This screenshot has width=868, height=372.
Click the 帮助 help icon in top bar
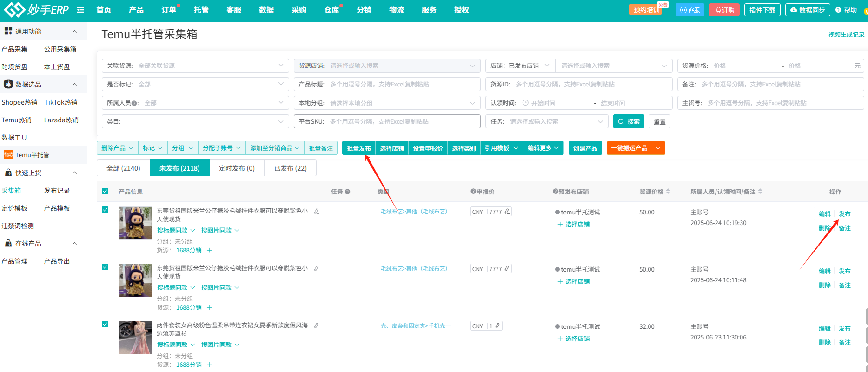(x=838, y=10)
